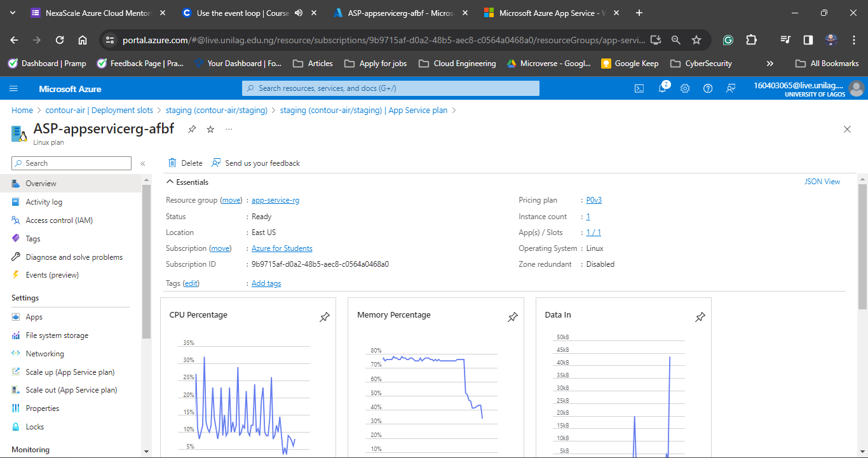Mark the resource as favorite star
Viewport: 868px width, 458px height.
[x=210, y=129]
